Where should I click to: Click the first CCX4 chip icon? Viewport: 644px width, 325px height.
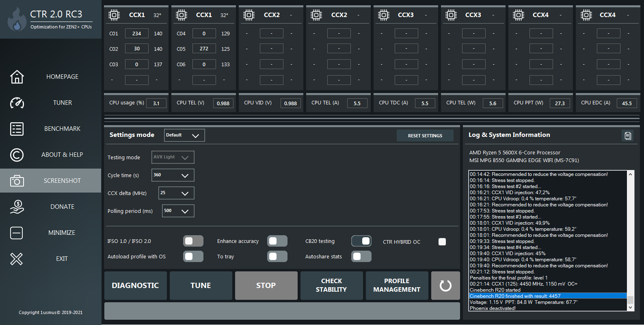pyautogui.click(x=519, y=15)
